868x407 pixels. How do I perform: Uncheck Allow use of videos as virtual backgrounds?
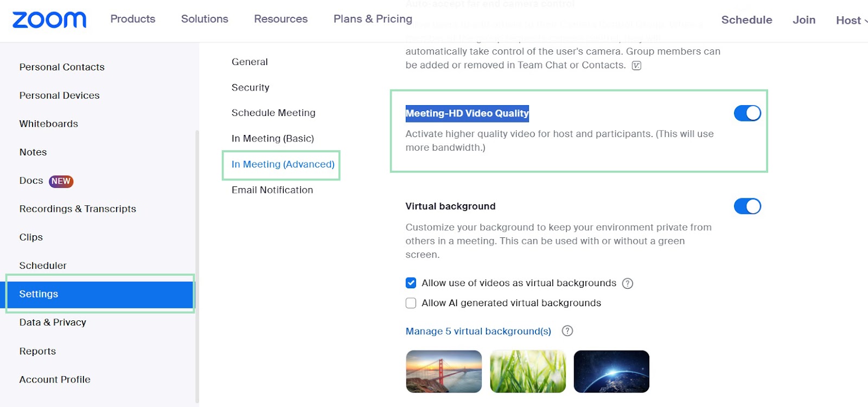click(x=411, y=283)
